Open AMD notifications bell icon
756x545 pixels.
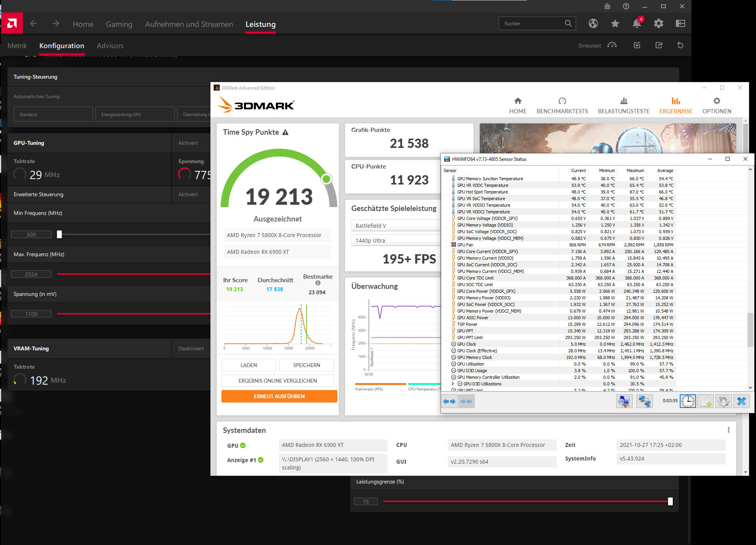637,24
